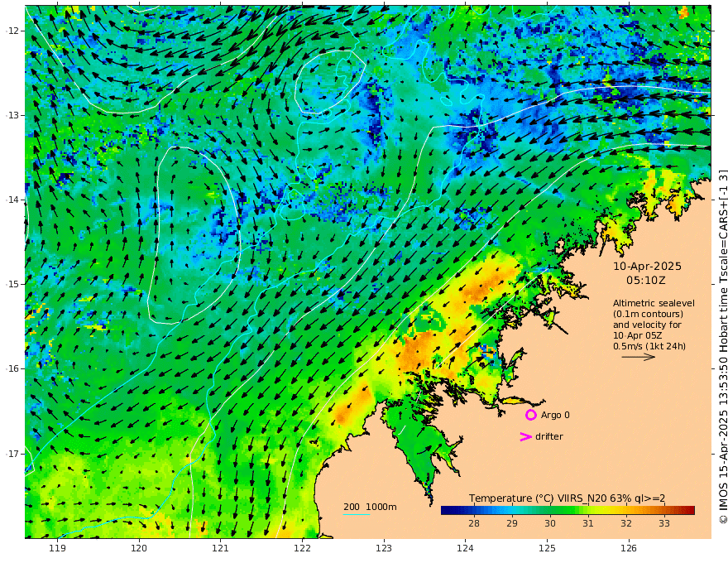
Task: Click the 30 label on the temperature scale
Action: point(549,523)
